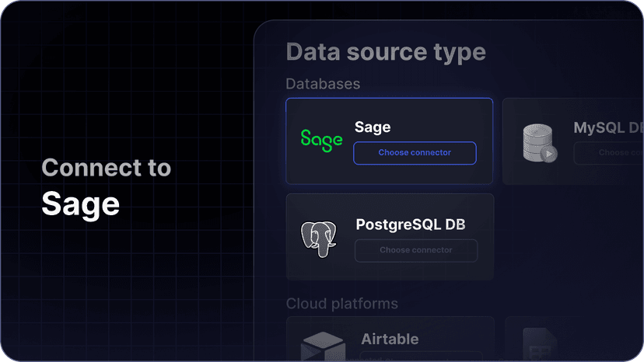This screenshot has height=362, width=644.
Task: Select the MySQL DB card title
Action: [x=609, y=127]
